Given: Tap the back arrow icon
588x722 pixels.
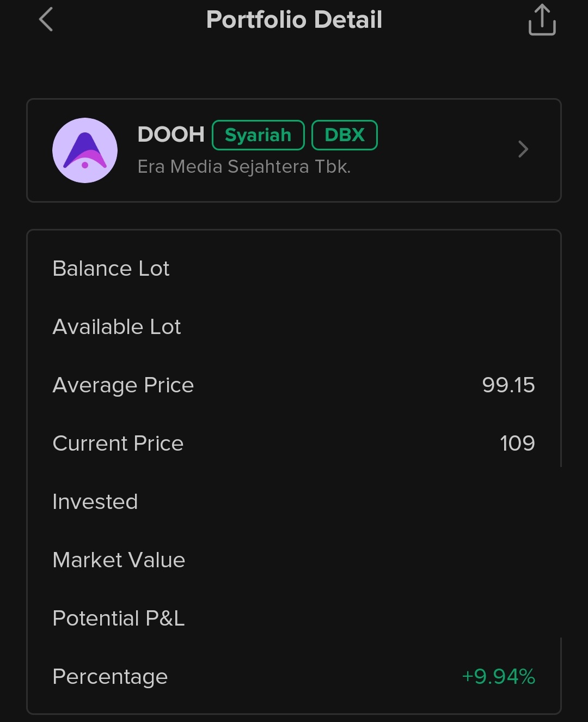Looking at the screenshot, I should [x=46, y=20].
